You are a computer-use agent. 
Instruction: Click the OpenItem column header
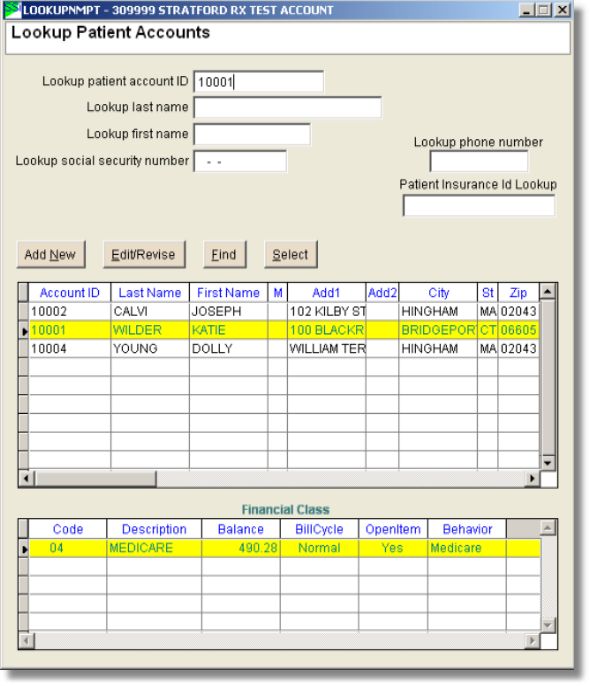(x=393, y=529)
